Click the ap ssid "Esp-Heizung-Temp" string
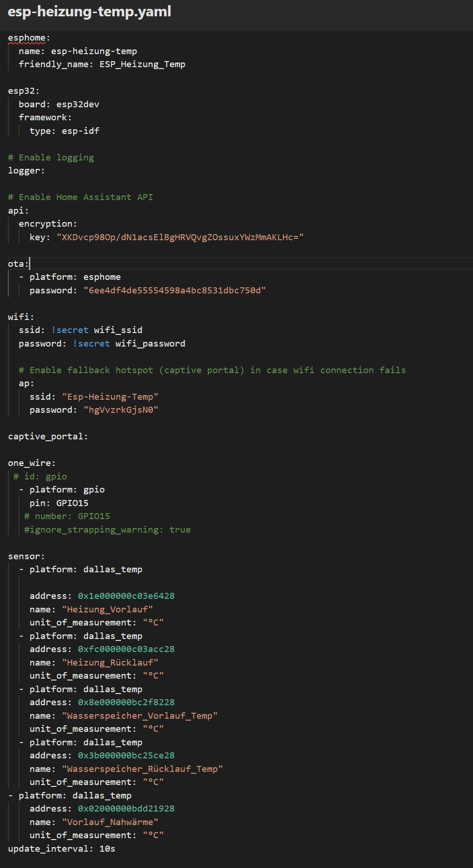The height and width of the screenshot is (868, 473). coord(110,397)
